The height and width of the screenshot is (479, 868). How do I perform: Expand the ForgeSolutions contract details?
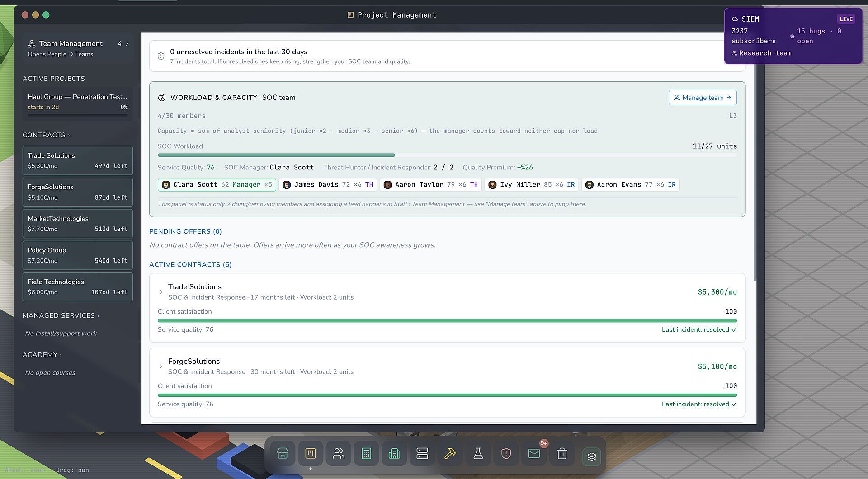161,366
